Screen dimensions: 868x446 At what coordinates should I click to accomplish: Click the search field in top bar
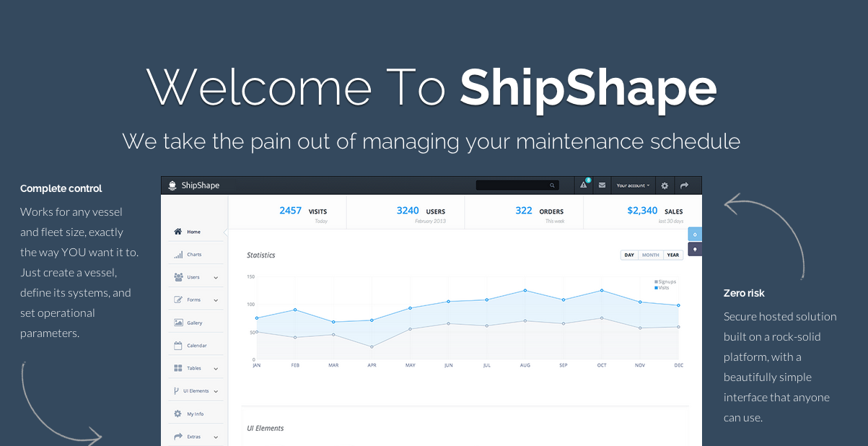tap(516, 185)
